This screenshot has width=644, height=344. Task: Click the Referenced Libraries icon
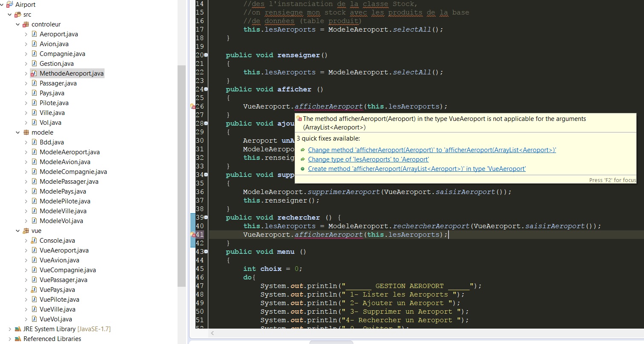[x=18, y=339]
